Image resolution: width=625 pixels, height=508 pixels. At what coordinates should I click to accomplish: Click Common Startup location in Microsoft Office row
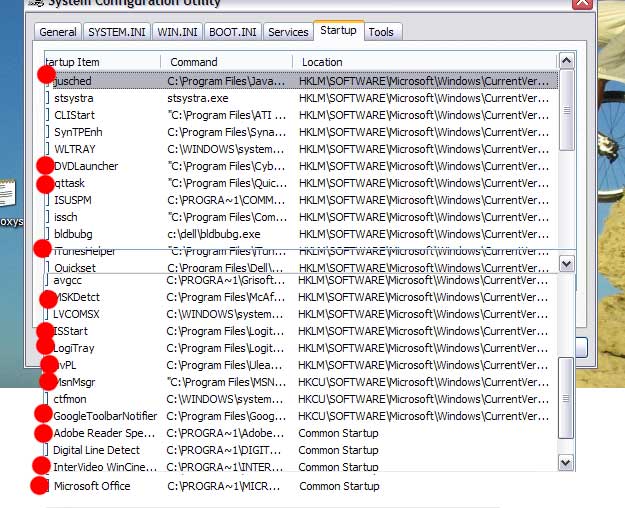[340, 486]
